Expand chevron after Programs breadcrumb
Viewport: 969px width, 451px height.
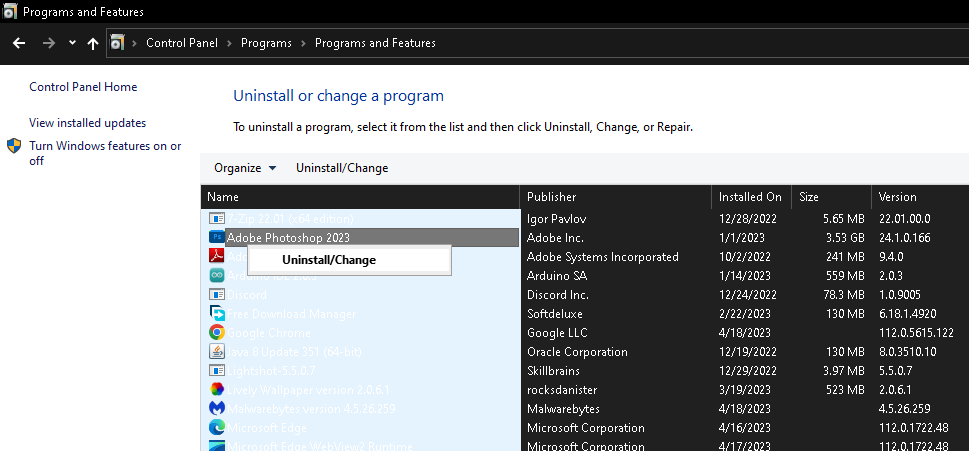pos(303,43)
